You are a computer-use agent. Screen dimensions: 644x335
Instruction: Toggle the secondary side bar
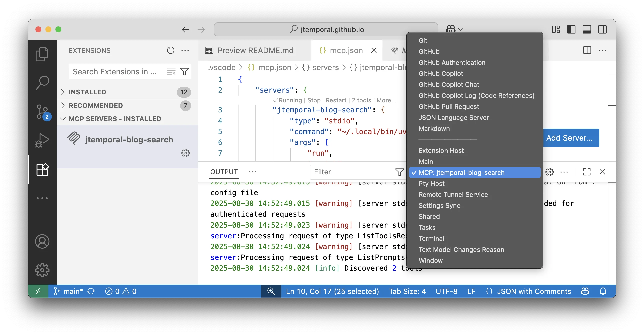pyautogui.click(x=602, y=29)
